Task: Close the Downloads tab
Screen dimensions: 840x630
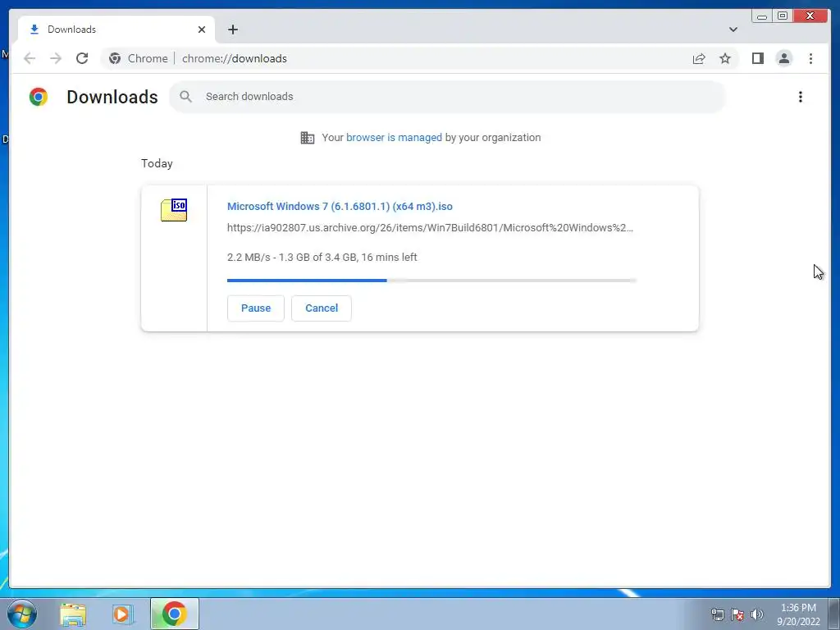Action: 202,30
